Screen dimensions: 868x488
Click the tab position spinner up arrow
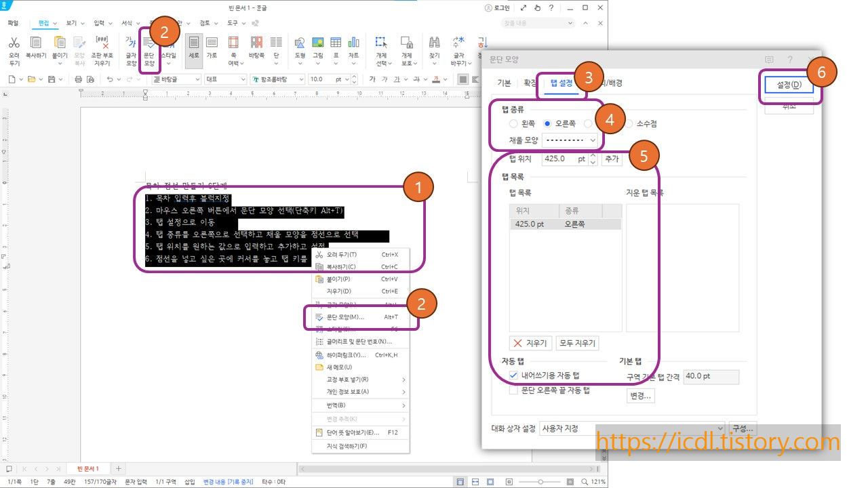point(593,156)
